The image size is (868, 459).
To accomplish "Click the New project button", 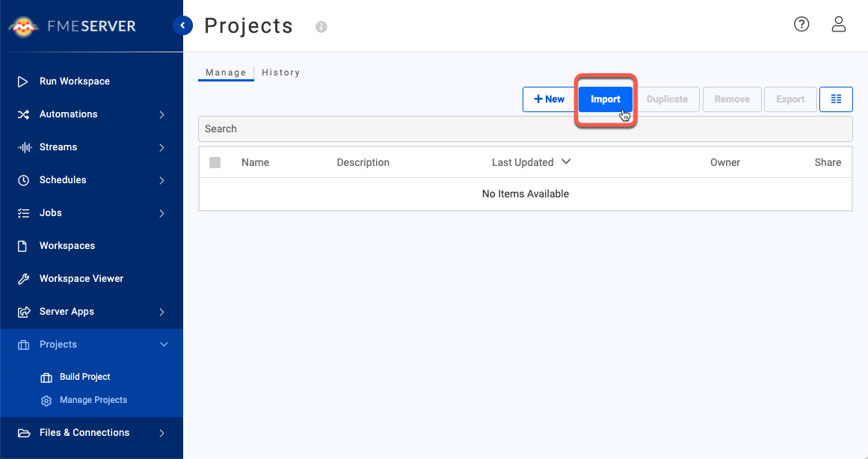I will coord(549,99).
